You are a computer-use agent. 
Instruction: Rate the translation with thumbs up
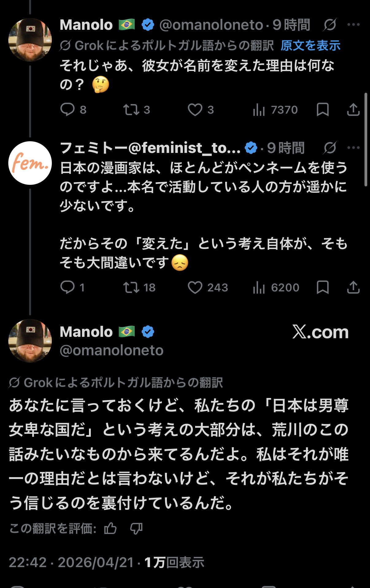tap(110, 528)
